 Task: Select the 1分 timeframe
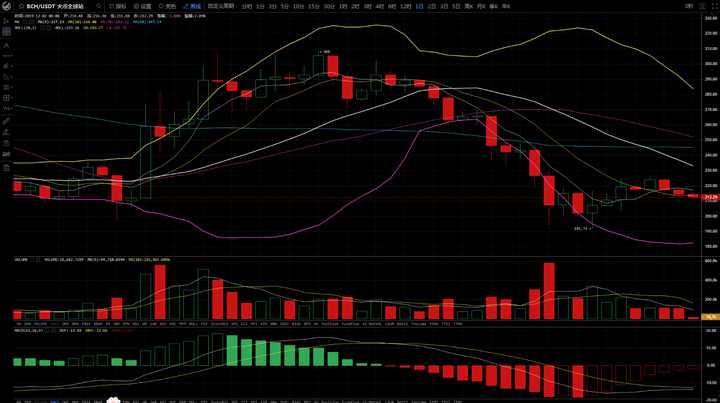point(260,6)
